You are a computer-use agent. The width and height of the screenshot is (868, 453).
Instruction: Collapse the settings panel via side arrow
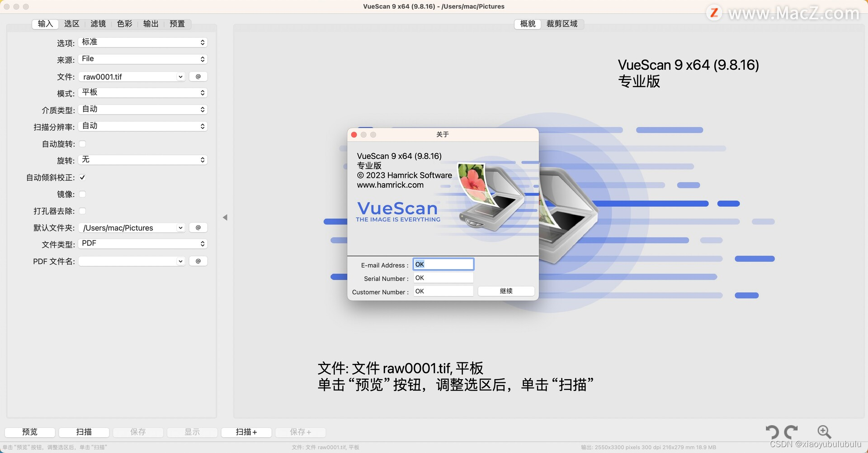click(x=225, y=217)
